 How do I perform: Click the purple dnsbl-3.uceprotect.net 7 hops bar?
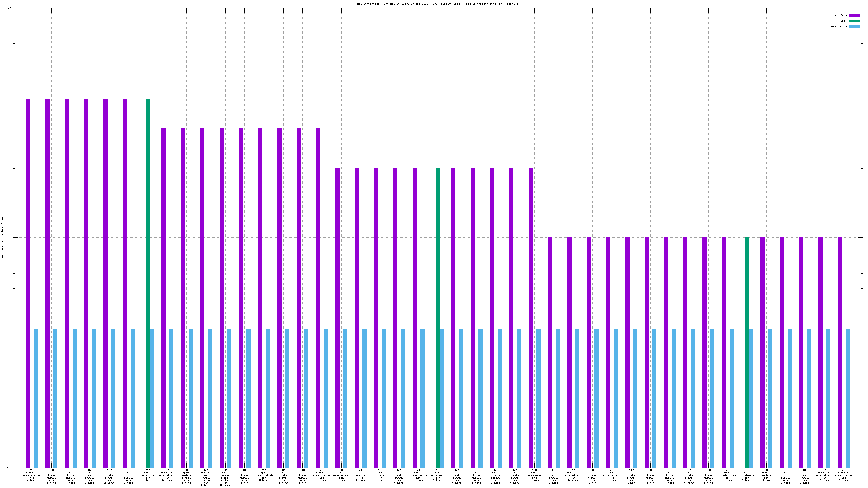click(x=28, y=283)
